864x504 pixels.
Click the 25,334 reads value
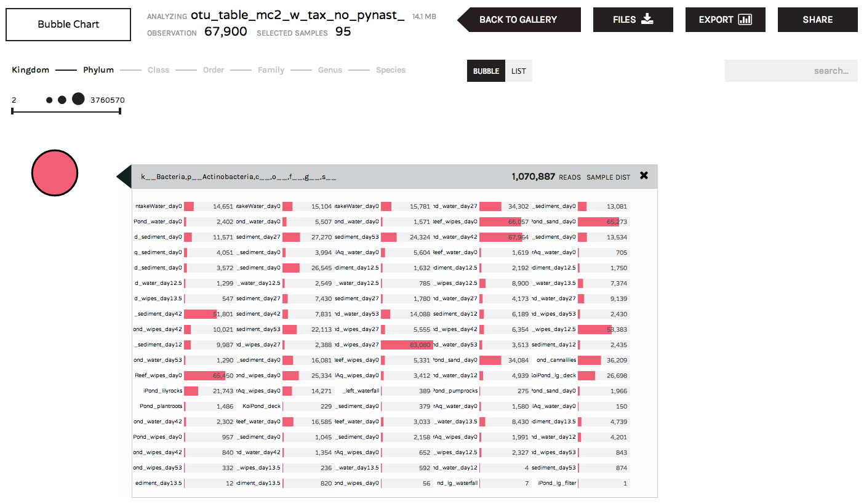tap(321, 375)
